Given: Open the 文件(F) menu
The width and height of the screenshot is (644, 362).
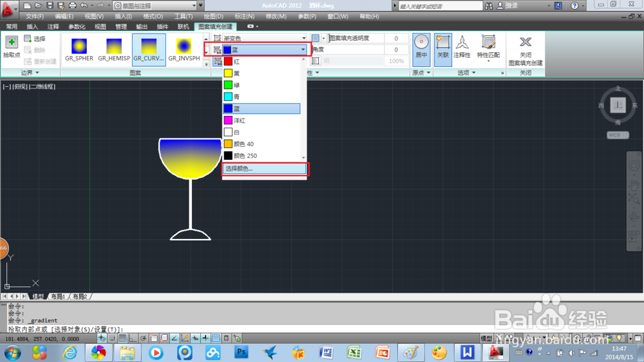Looking at the screenshot, I should [x=35, y=17].
